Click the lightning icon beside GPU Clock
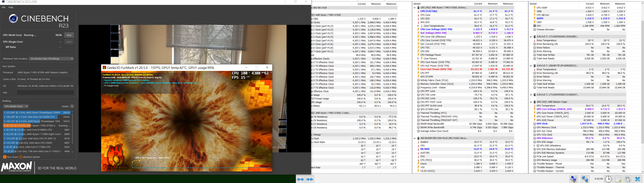This screenshot has width=644, height=183. (534, 124)
